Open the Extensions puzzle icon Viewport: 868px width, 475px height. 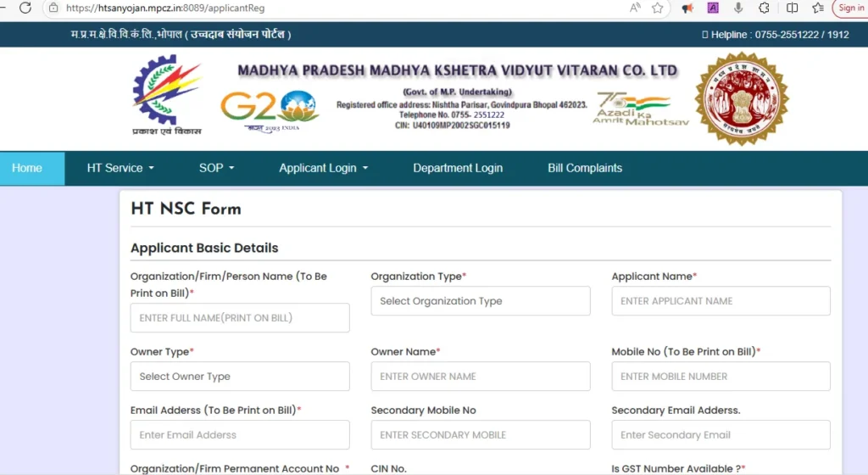pos(764,8)
